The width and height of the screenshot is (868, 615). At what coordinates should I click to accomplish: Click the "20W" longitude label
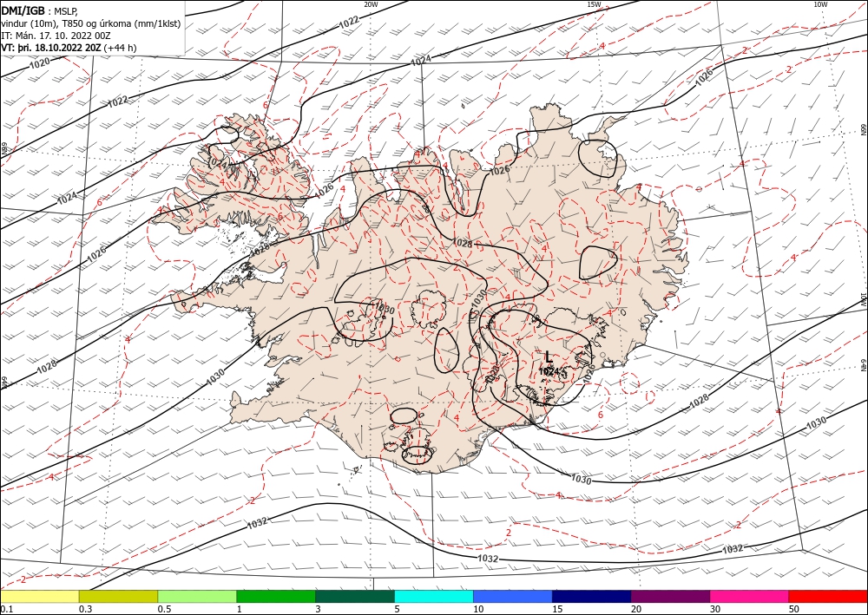tap(371, 4)
